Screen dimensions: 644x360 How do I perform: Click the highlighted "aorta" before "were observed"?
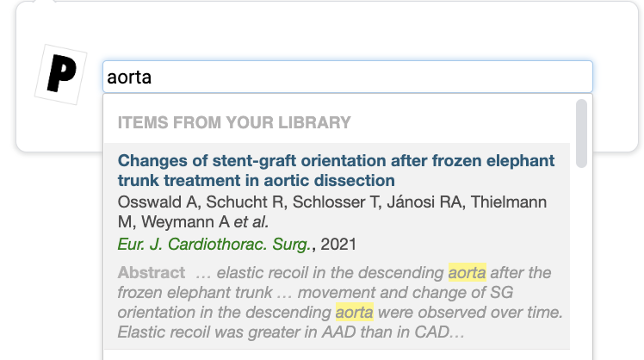coord(355,313)
